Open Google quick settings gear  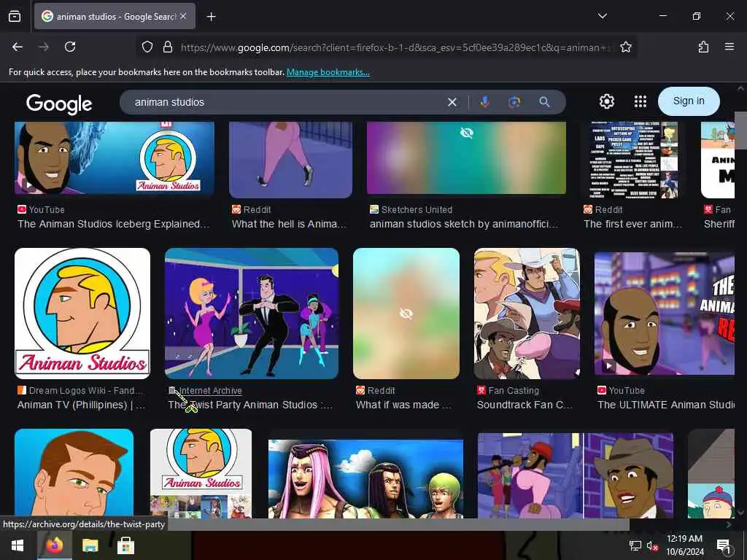pyautogui.click(x=606, y=101)
